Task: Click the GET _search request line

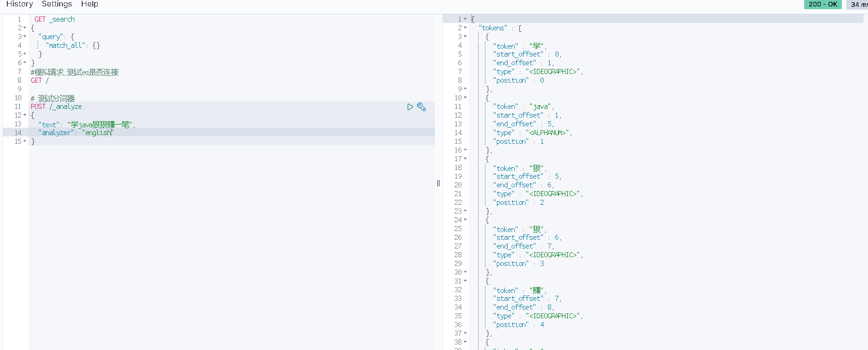Action: pos(54,19)
